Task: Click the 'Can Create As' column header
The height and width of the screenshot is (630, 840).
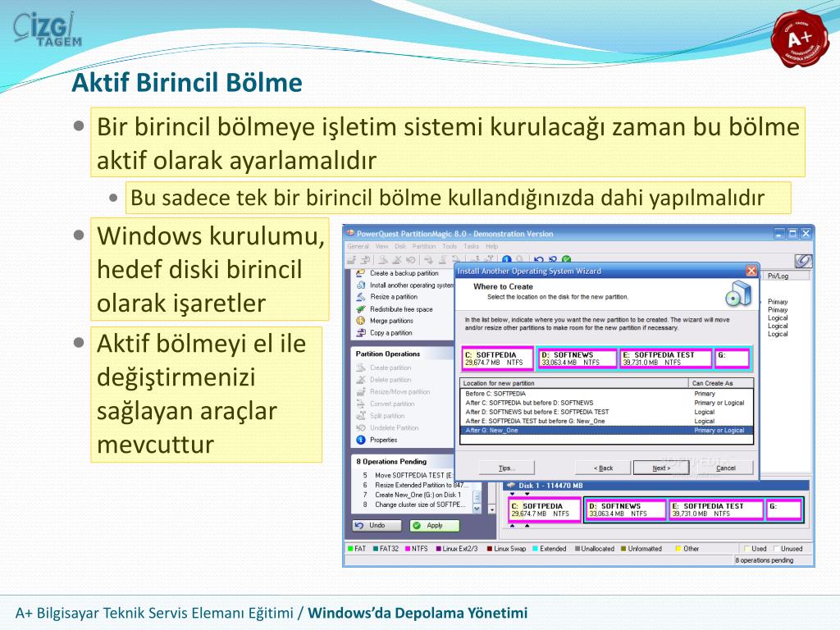Action: point(721,383)
